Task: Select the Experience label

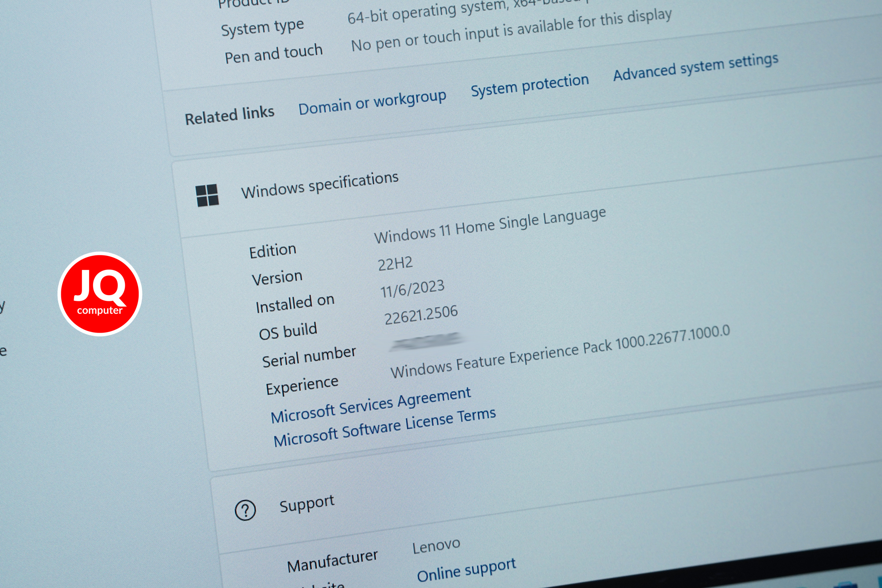Action: [302, 386]
